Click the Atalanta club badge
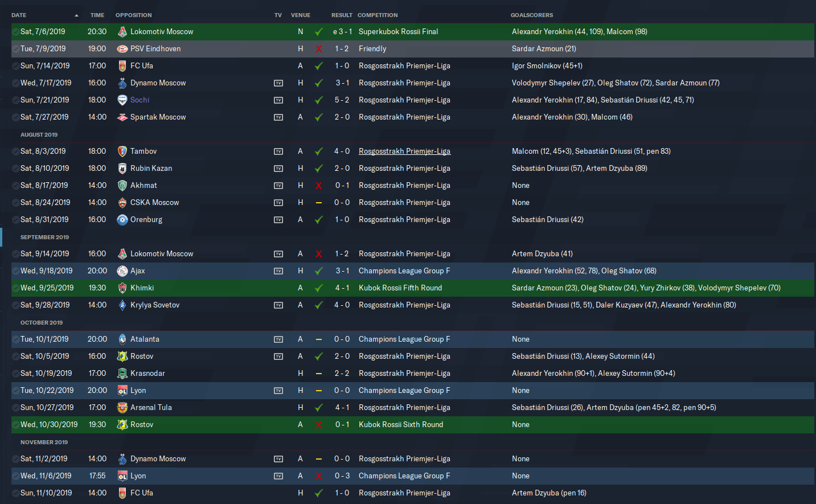Viewport: 816px width, 504px height. (122, 339)
